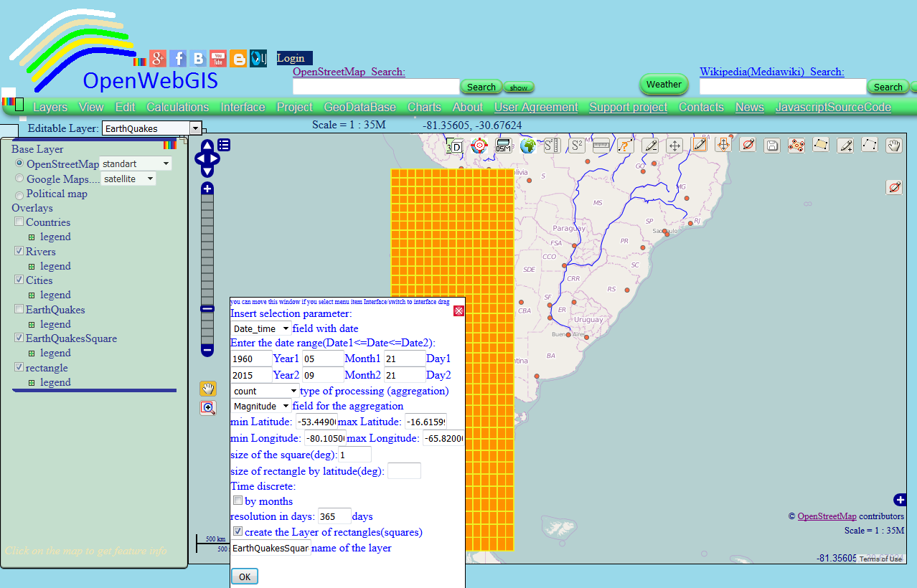The image size is (917, 588).
Task: Open the VK social icon
Action: point(198,59)
